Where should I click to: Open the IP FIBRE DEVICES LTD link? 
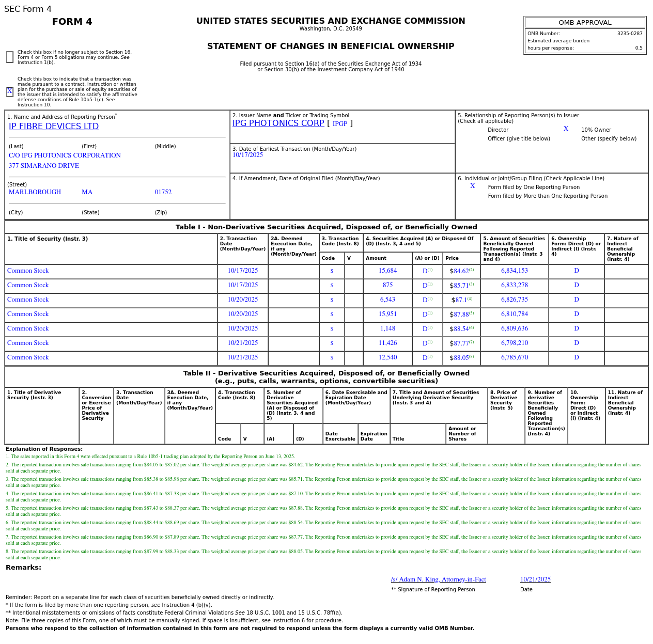[54, 127]
